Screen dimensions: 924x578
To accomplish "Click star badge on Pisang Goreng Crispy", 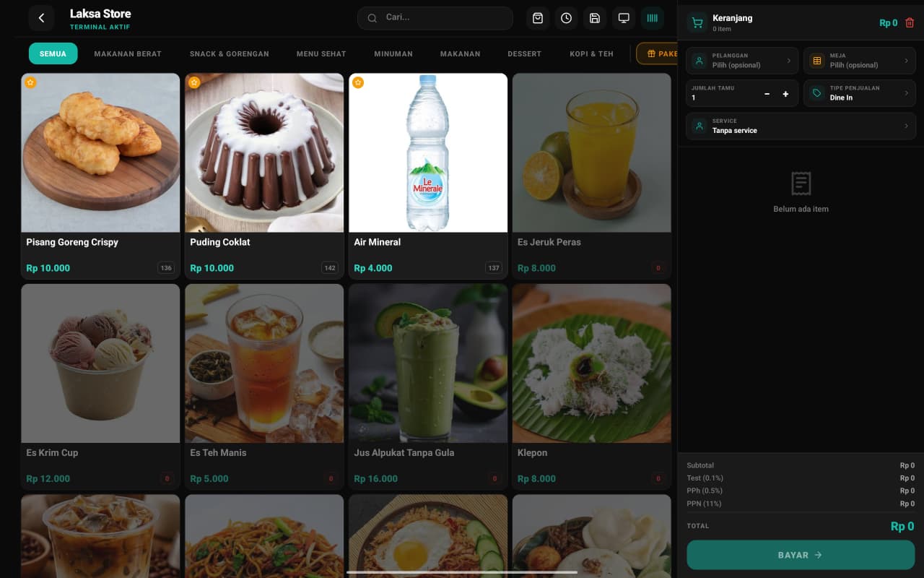I will [30, 83].
